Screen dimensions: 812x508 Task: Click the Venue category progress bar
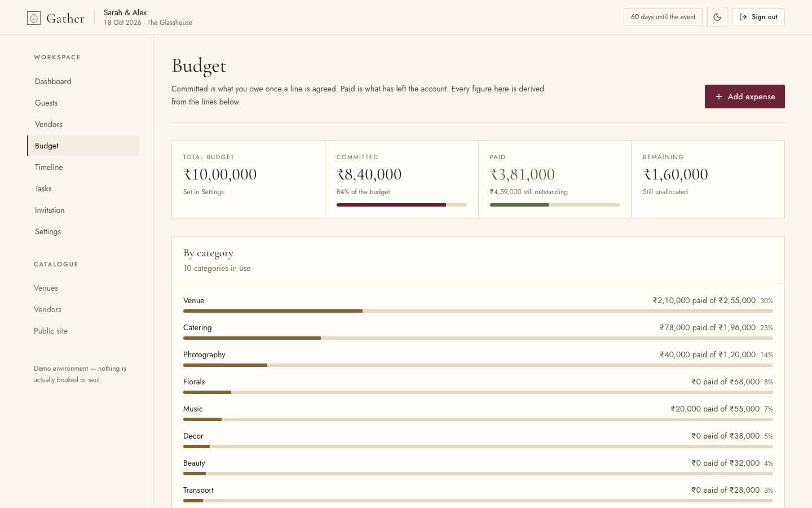(478, 311)
